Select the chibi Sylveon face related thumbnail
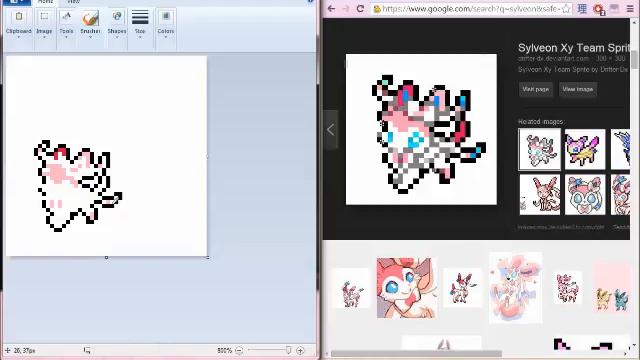Screen dimensions: 640x360 tap(585, 195)
